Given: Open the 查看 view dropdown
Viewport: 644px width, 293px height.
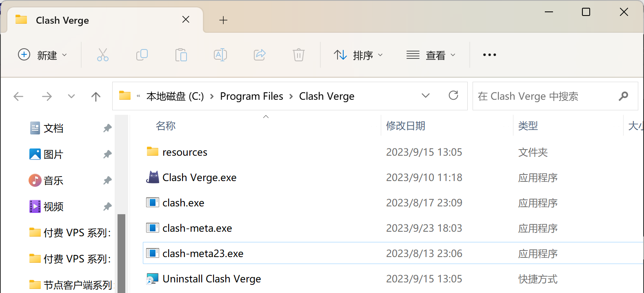Looking at the screenshot, I should [431, 55].
